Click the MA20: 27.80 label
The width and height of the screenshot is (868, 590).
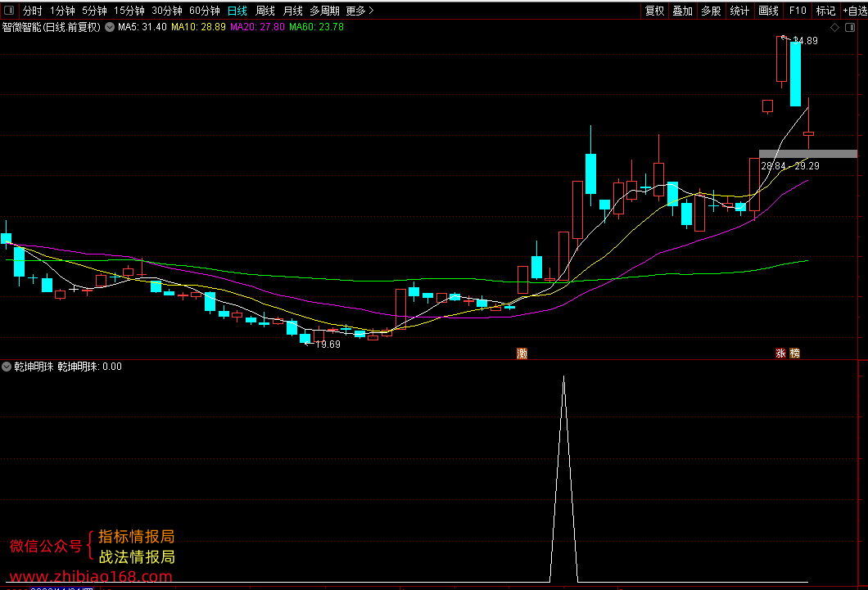pyautogui.click(x=257, y=27)
